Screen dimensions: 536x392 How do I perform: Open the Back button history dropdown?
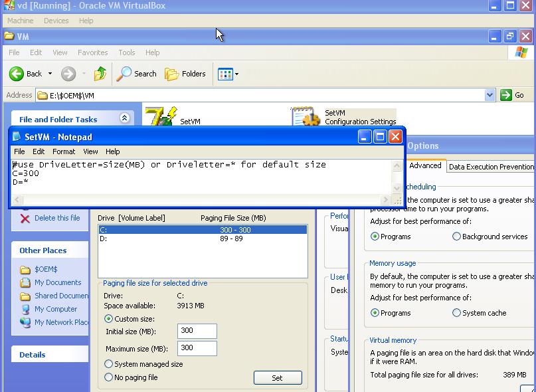coord(50,74)
